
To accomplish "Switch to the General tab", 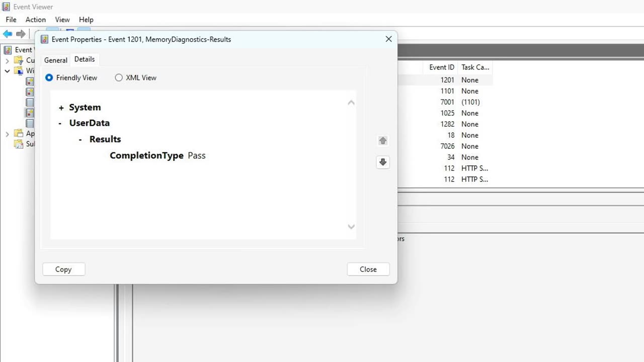I will tap(56, 60).
